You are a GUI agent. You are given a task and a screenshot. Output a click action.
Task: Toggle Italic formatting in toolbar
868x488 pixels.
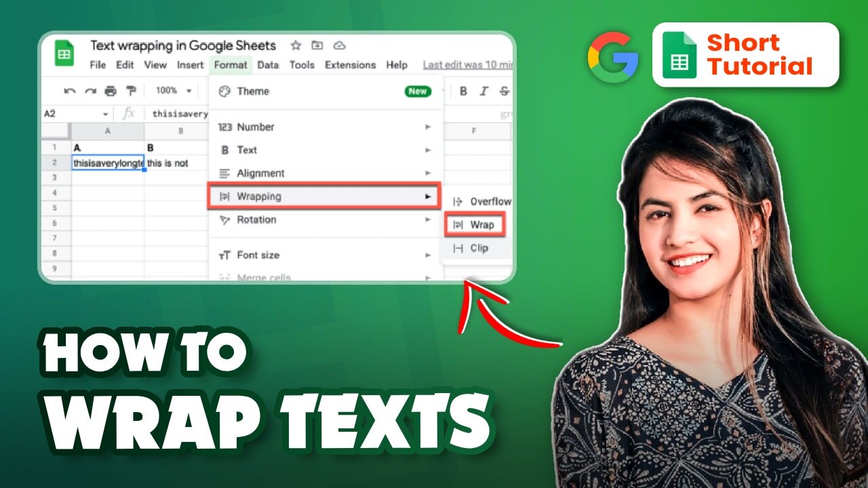tap(484, 91)
